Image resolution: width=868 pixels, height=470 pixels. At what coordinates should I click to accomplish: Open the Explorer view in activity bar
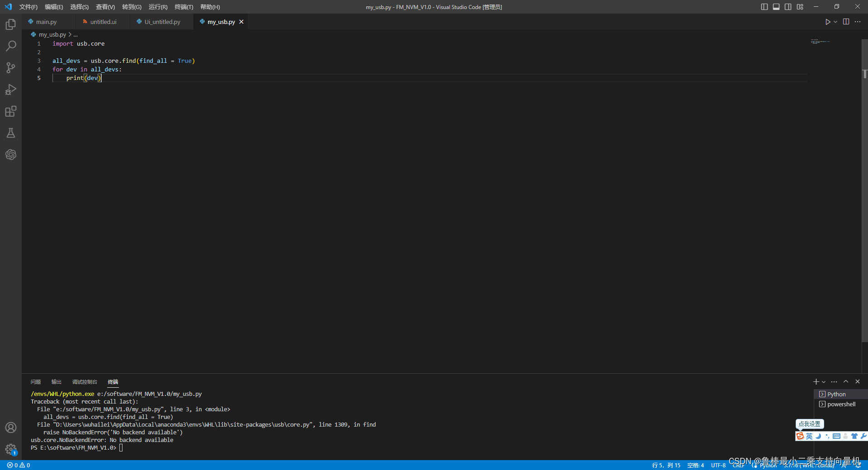pyautogui.click(x=11, y=24)
